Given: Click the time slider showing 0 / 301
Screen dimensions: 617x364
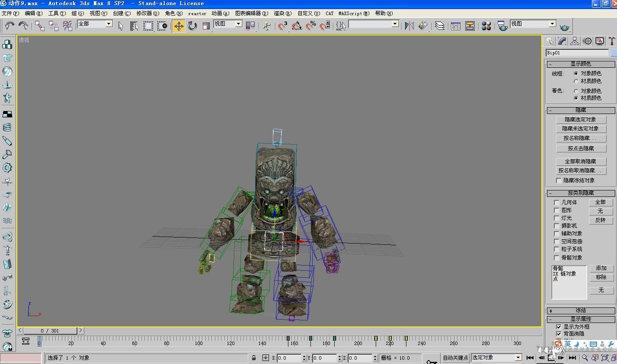Looking at the screenshot, I should pyautogui.click(x=50, y=331).
